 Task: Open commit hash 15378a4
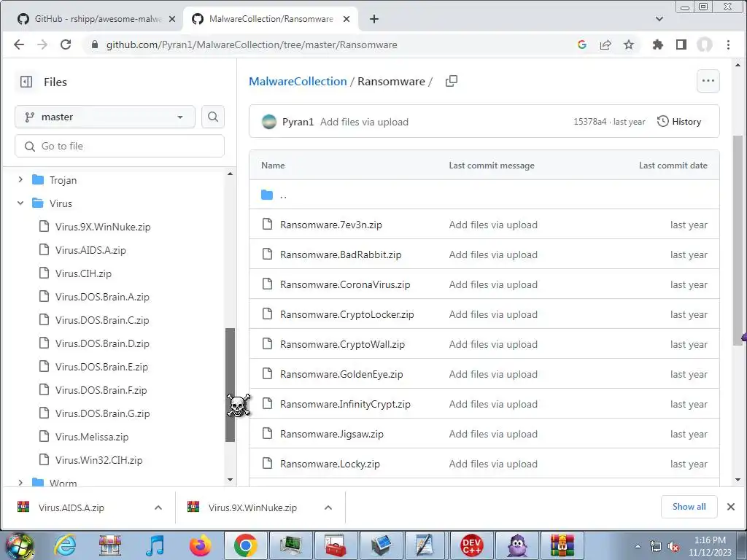point(589,122)
